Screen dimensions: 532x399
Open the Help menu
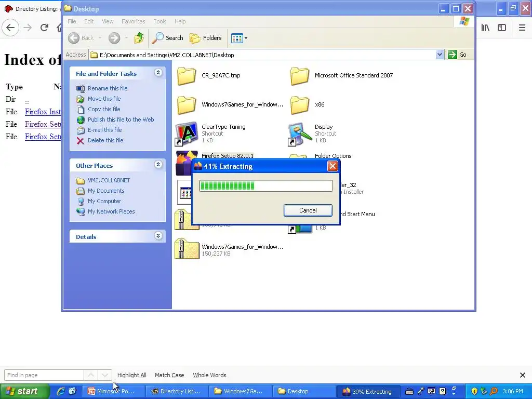[180, 21]
